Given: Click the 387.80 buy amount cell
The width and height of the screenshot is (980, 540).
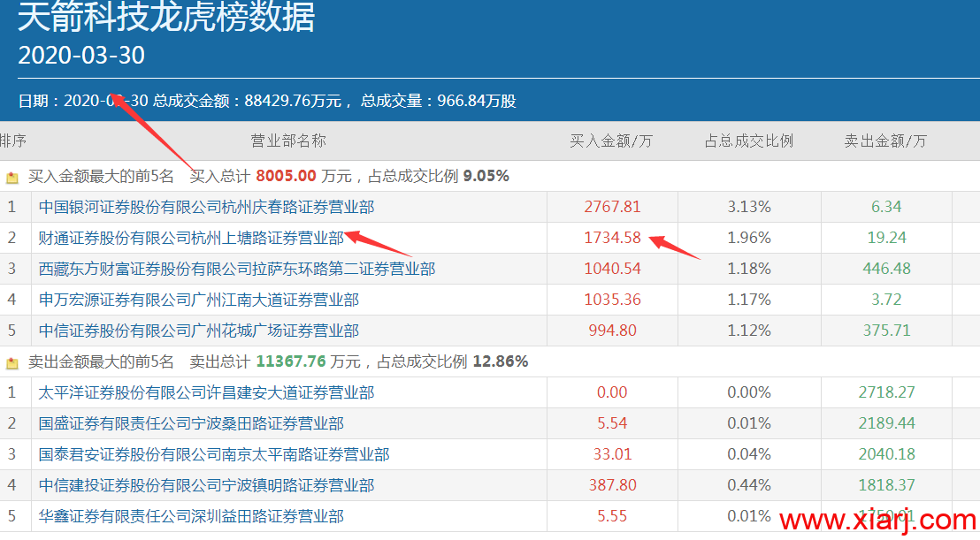Looking at the screenshot, I should point(612,485).
